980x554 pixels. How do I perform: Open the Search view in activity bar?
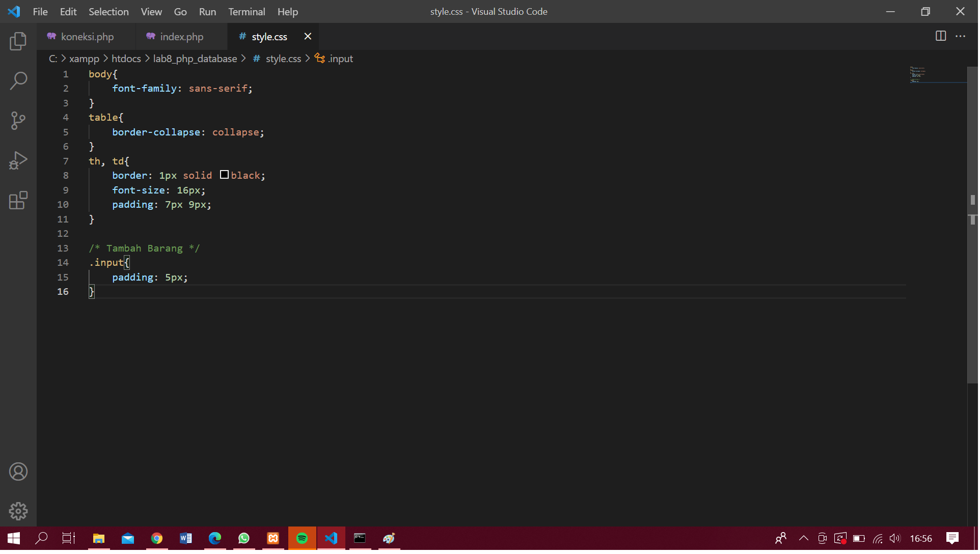pos(18,80)
